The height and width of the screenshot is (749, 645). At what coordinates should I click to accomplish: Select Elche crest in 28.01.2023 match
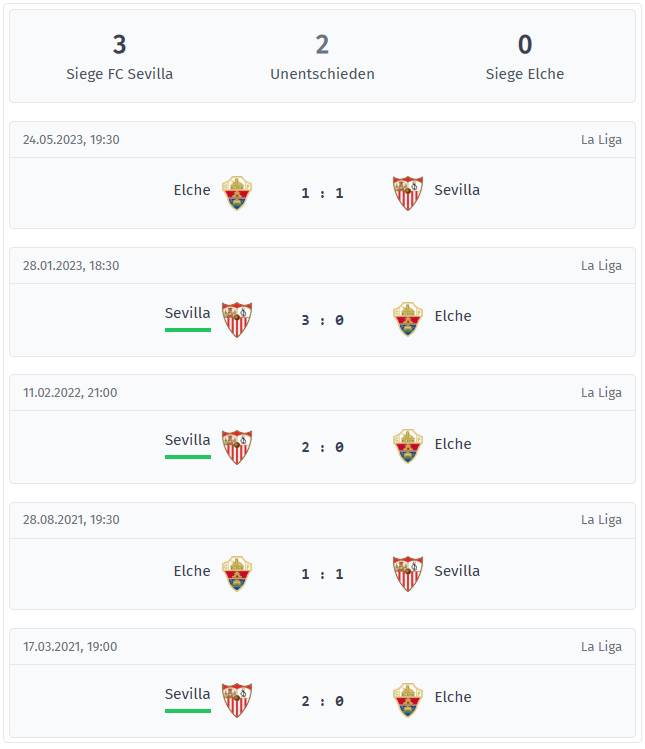click(x=408, y=320)
